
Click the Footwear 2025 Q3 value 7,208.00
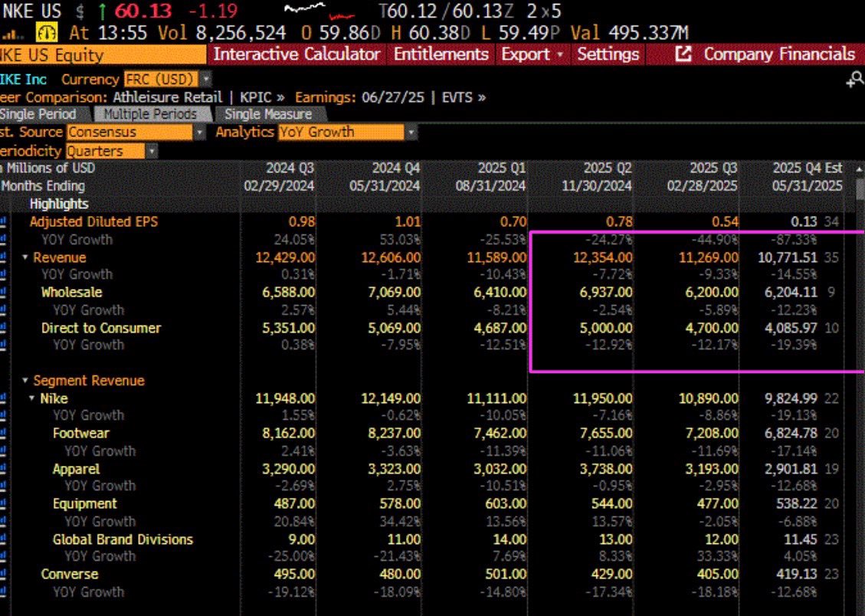tap(712, 434)
